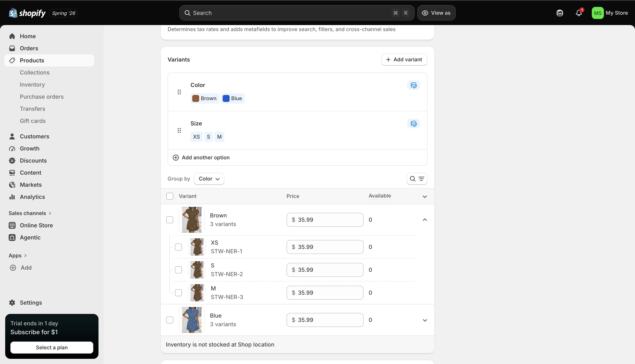This screenshot has width=635, height=364.
Task: Select the Brown color swatch chip
Action: pyautogui.click(x=205, y=98)
